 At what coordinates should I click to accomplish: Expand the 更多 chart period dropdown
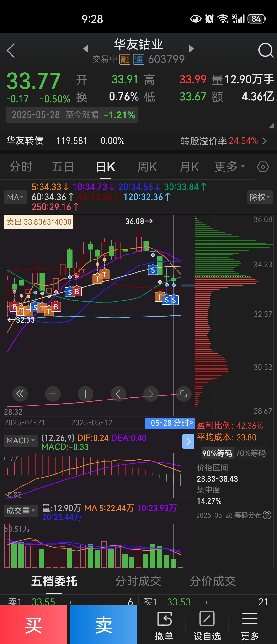[x=229, y=167]
